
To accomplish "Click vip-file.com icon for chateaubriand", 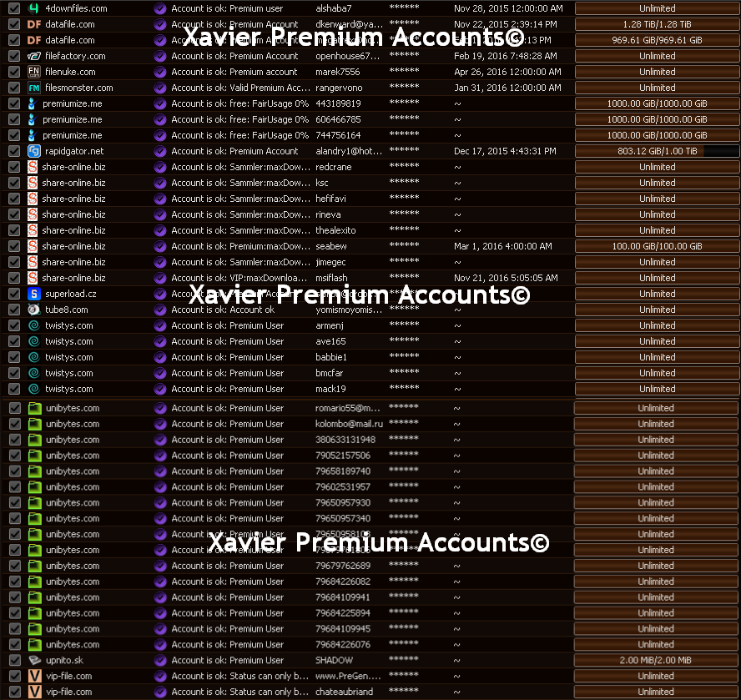I will click(34, 692).
